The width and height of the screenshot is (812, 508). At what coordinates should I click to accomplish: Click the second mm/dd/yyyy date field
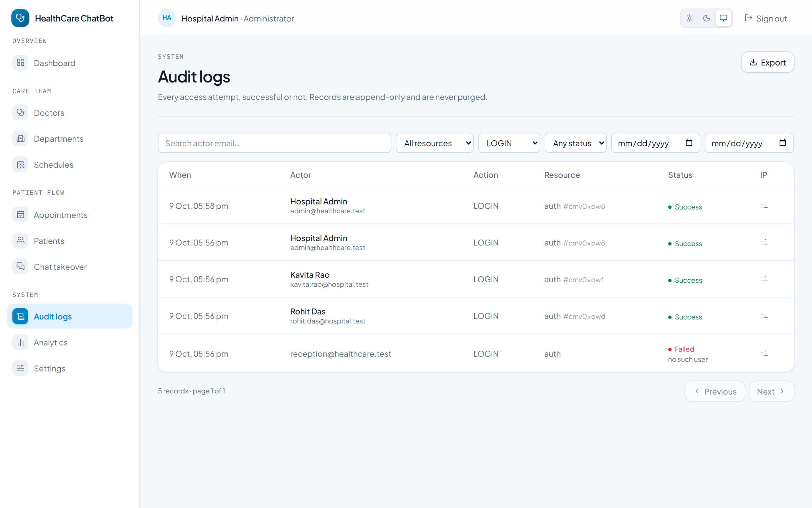coord(749,143)
